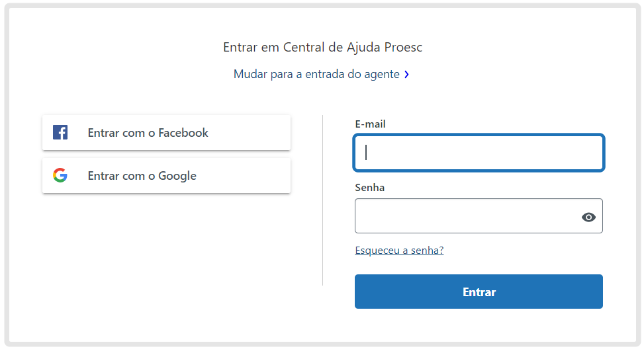The height and width of the screenshot is (355, 644).
Task: Sign in via Entrar com o Facebook
Action: pos(166,133)
